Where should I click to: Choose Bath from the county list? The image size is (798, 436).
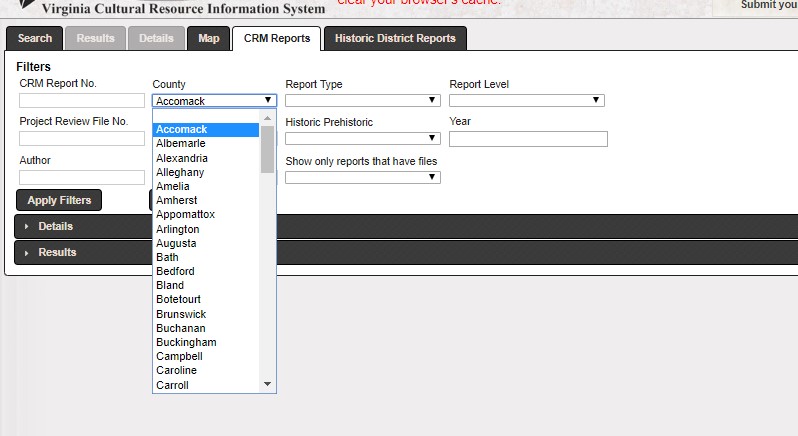206,257
